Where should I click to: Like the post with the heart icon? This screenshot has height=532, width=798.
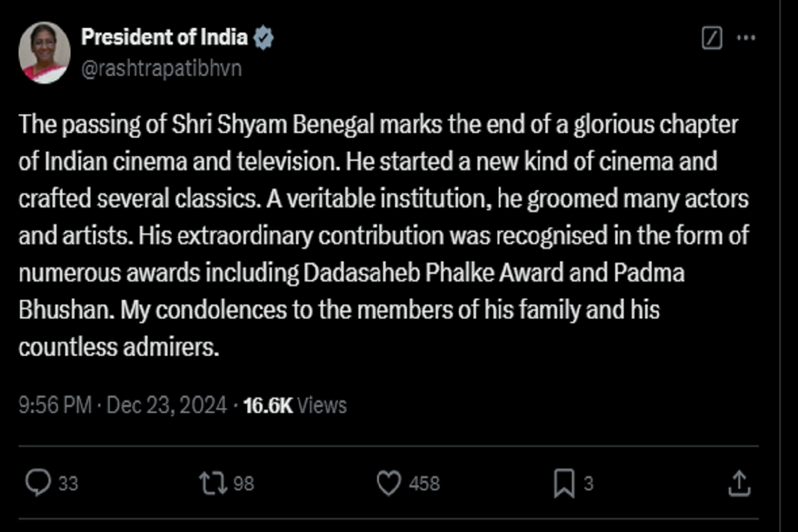[388, 483]
